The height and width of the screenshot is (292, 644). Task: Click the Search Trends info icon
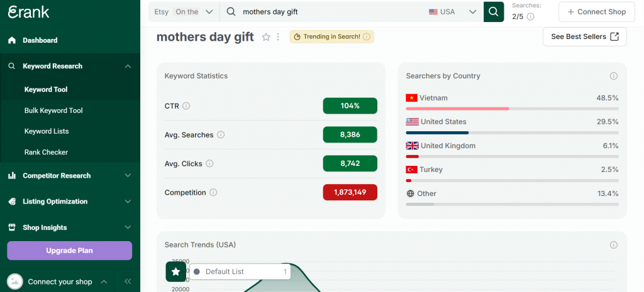[x=613, y=245]
